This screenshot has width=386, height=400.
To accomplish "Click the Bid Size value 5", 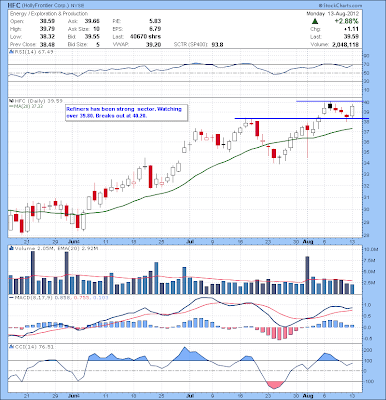I will [98, 44].
